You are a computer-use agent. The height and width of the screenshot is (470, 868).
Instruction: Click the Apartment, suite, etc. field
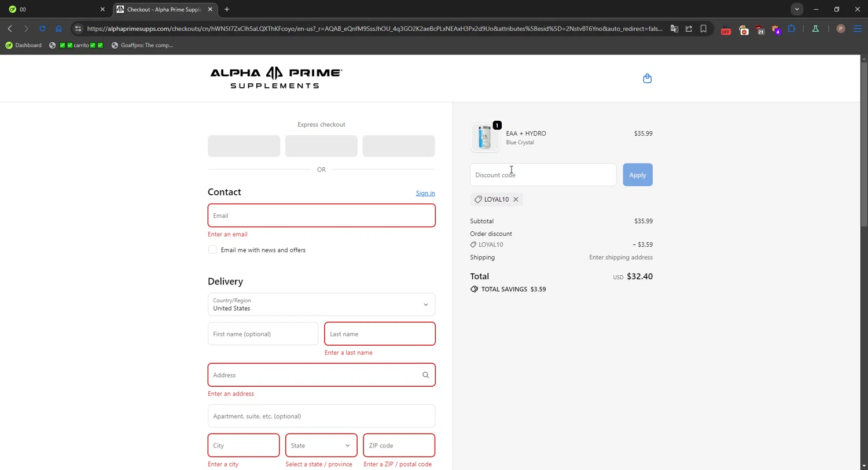tap(321, 416)
